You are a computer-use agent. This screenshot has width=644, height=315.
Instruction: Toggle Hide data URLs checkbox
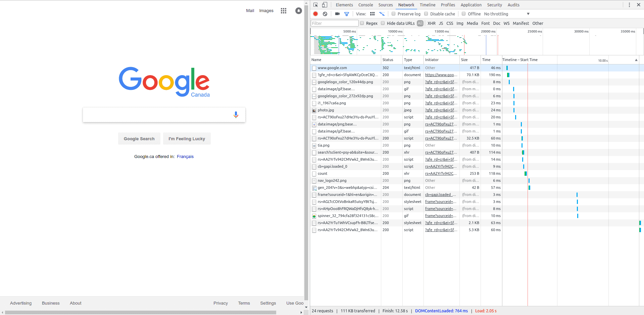pyautogui.click(x=383, y=23)
